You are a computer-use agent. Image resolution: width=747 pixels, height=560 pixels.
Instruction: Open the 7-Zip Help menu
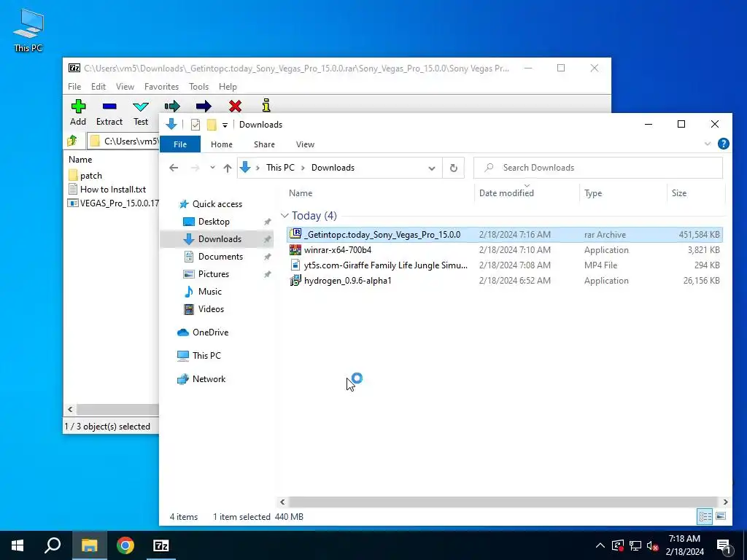click(228, 87)
